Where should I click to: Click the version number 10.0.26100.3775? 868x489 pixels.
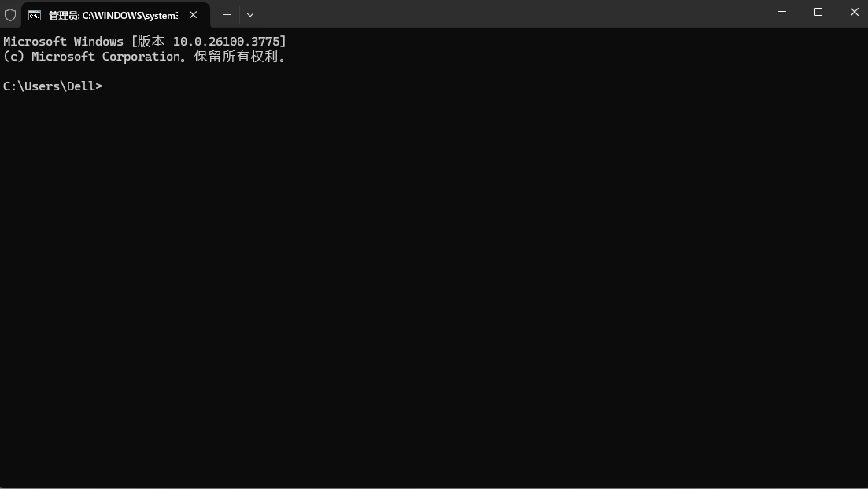(227, 42)
